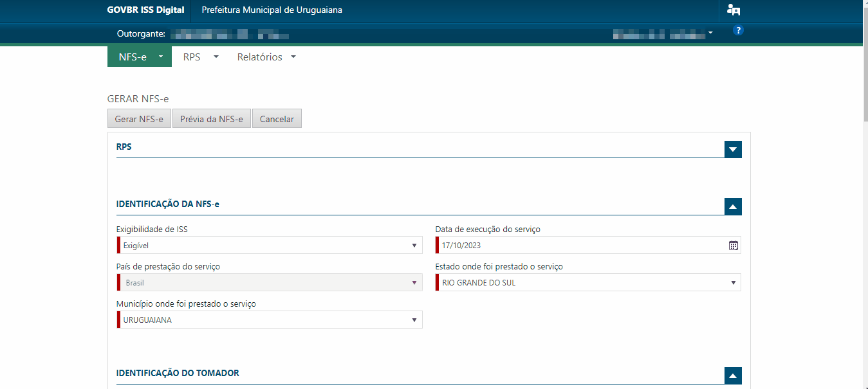Open the Relatórios menu
Screen dimensions: 868x389
point(266,57)
